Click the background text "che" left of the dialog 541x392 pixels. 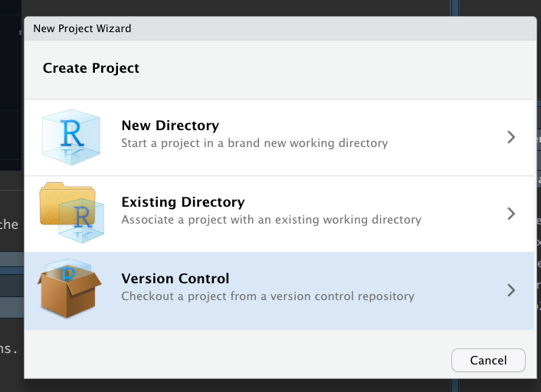(9, 225)
